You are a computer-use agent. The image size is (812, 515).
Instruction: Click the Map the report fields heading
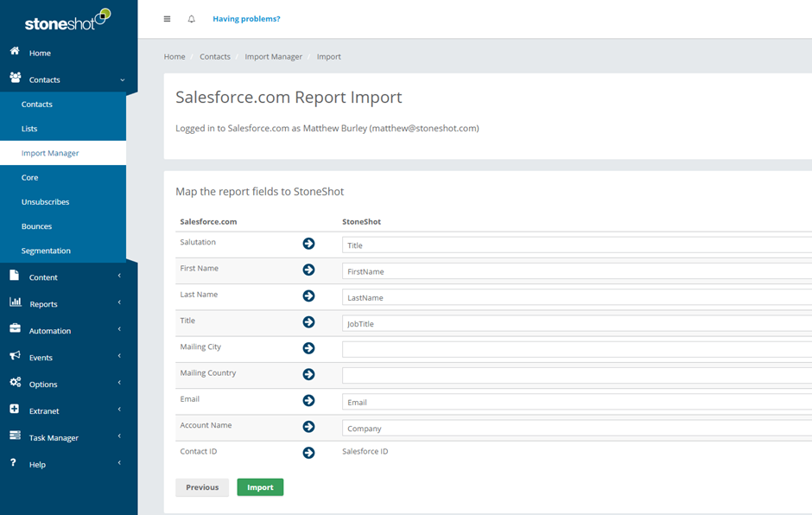259,192
